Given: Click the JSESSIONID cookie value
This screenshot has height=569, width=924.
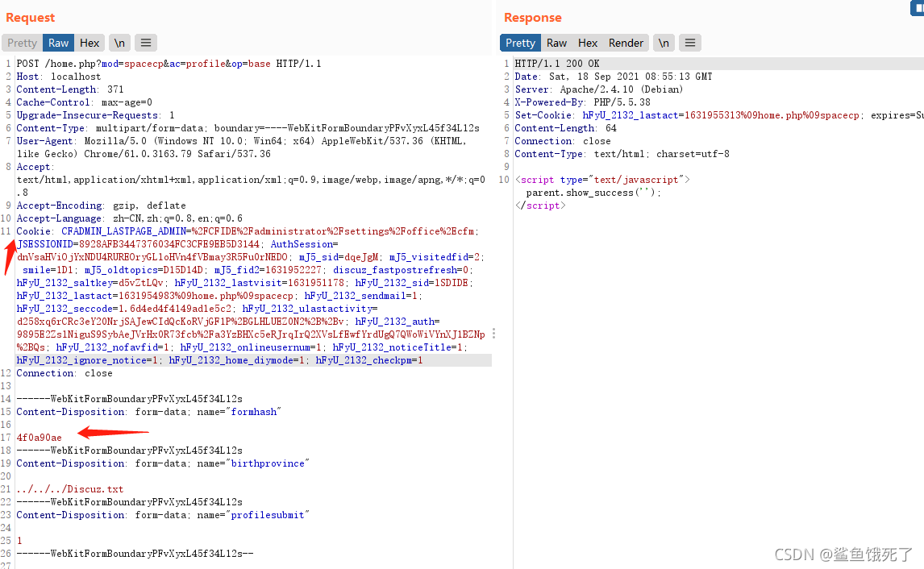Looking at the screenshot, I should tap(169, 244).
